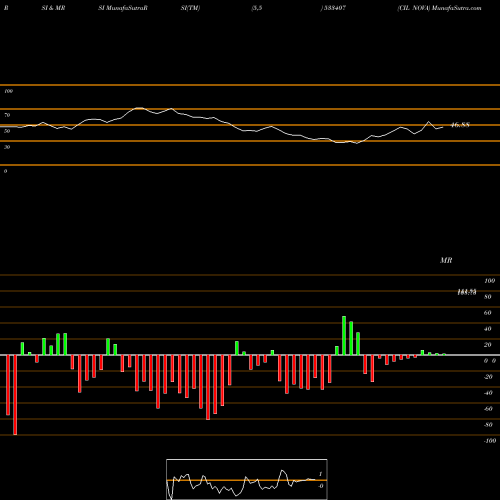Click the RSI value label 46.88
The image size is (500, 500).
(460, 125)
